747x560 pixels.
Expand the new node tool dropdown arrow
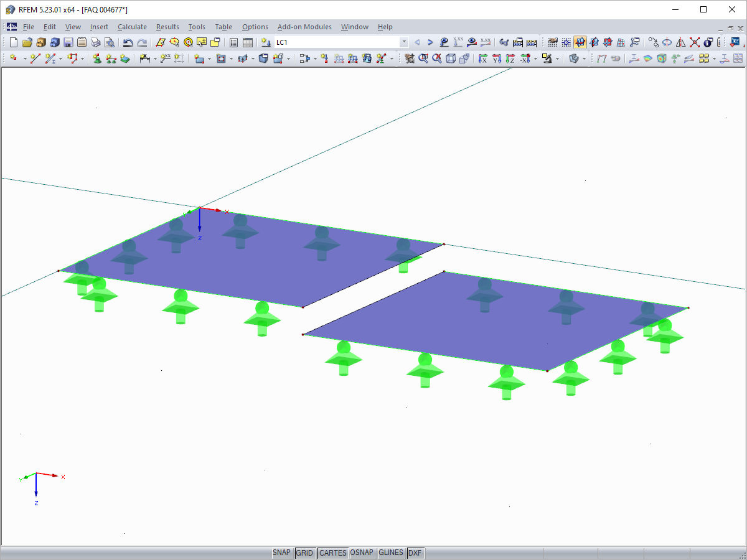tap(24, 58)
